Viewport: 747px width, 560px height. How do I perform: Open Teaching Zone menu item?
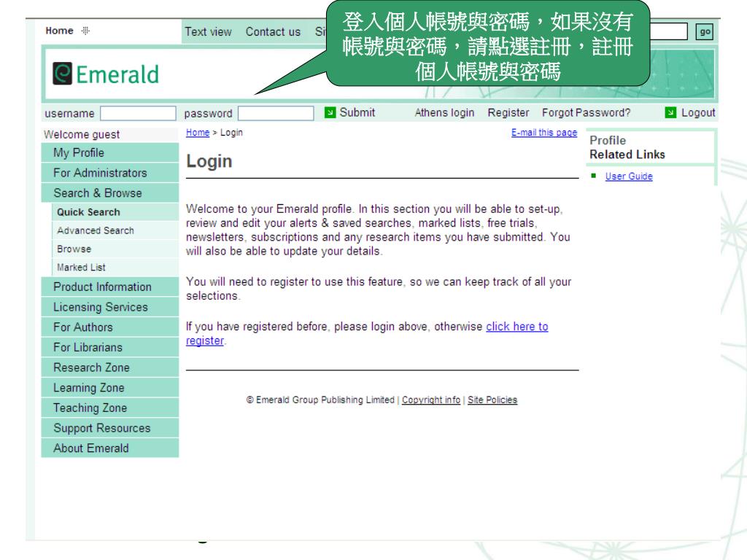click(110, 408)
